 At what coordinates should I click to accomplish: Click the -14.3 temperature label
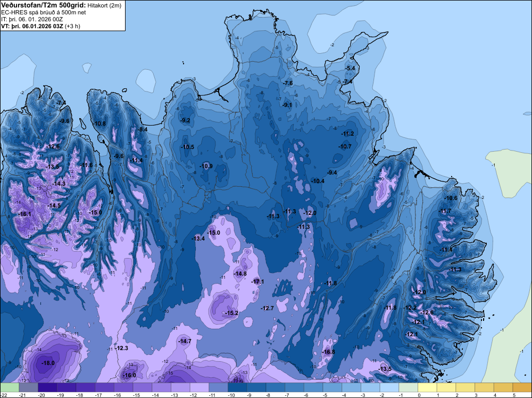coord(59,184)
